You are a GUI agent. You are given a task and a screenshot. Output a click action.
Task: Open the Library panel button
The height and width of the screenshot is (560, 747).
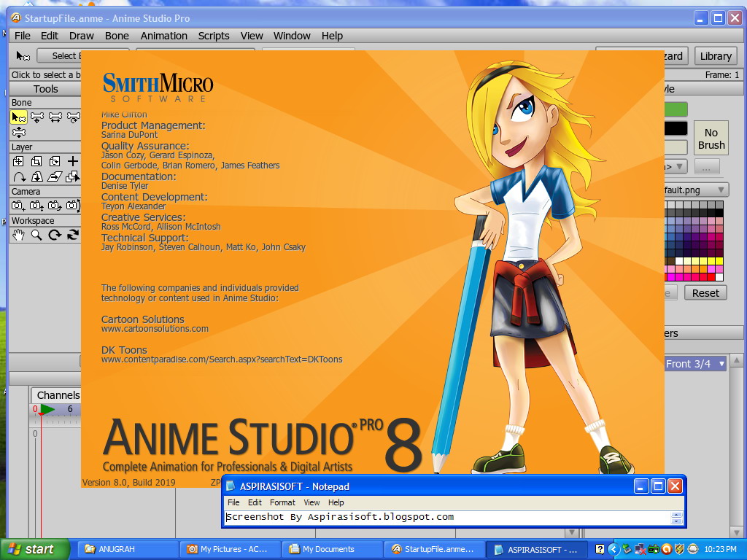[716, 56]
